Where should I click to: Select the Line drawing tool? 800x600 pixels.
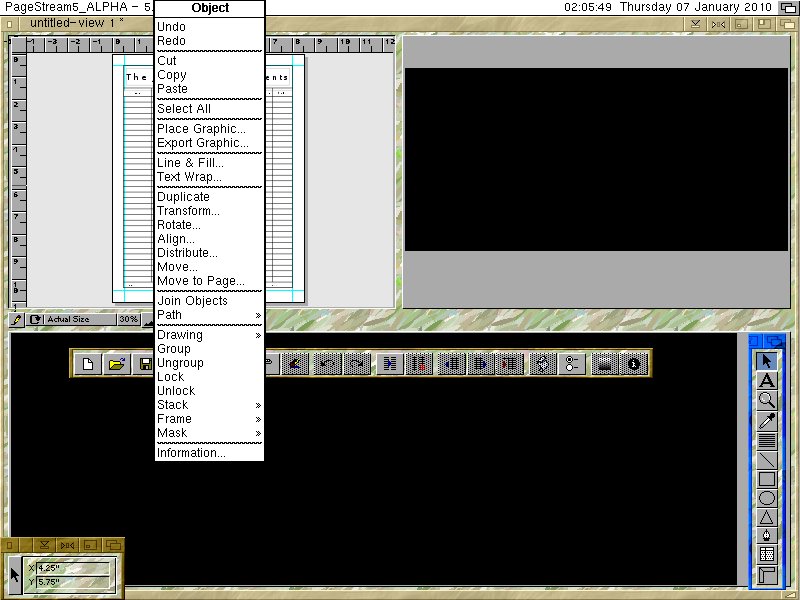(767, 459)
